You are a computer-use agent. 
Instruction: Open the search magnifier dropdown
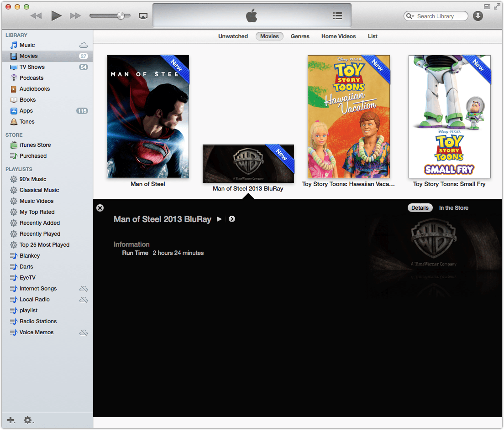point(410,16)
